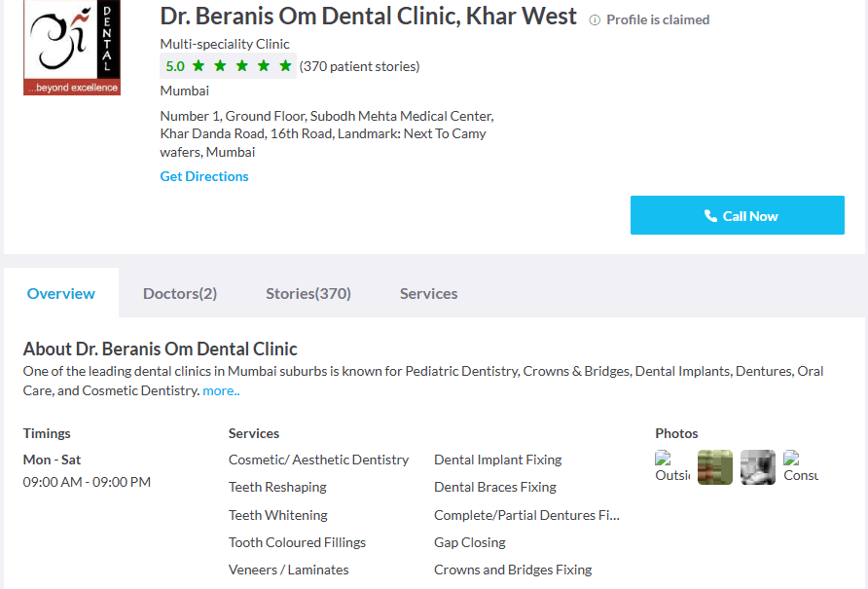Viewport: 868px width, 589px height.
Task: Click the Get Directions link
Action: pyautogui.click(x=203, y=176)
